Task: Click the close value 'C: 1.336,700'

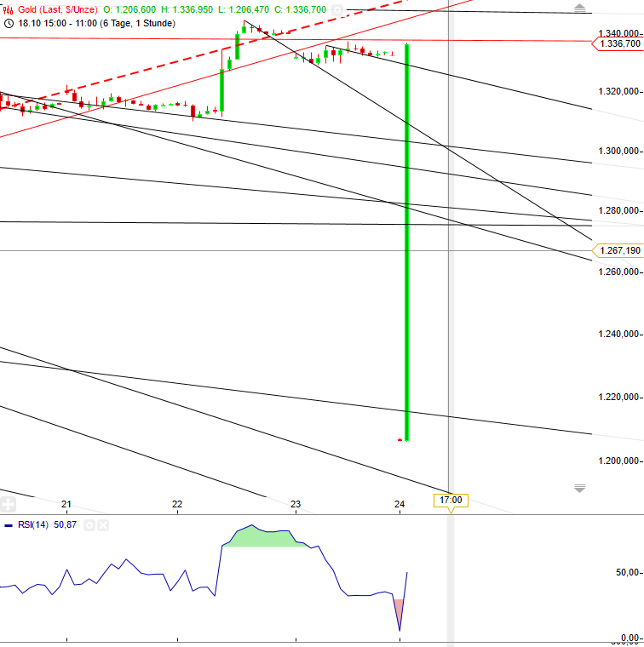Action: pyautogui.click(x=301, y=9)
